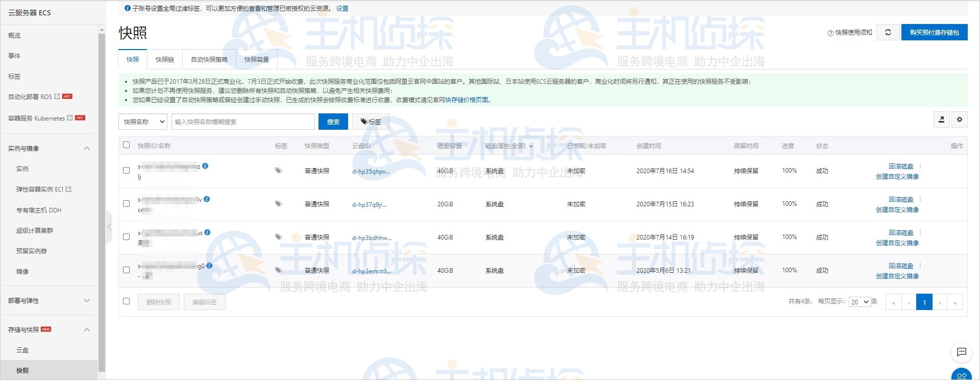This screenshot has width=980, height=380.
Task: Click the export snapshot list icon
Action: [942, 120]
